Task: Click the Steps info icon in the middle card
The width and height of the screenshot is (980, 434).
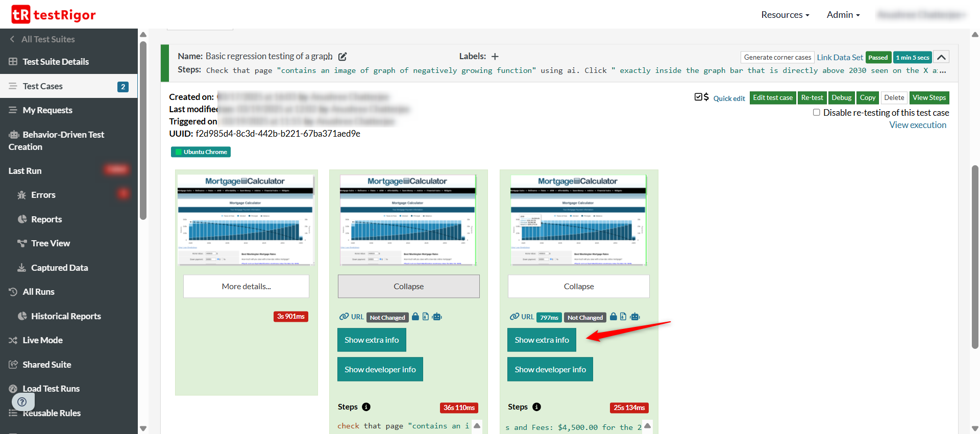Action: 366,407
